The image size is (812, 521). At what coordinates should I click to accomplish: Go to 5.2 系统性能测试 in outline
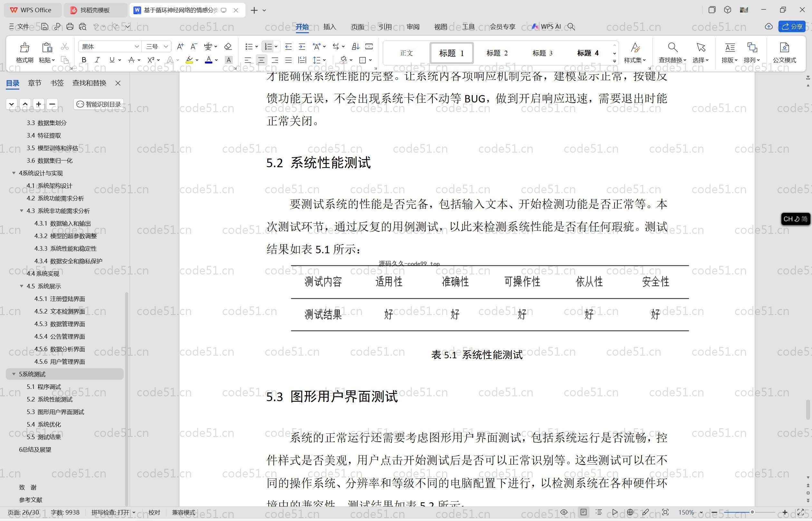coord(49,399)
